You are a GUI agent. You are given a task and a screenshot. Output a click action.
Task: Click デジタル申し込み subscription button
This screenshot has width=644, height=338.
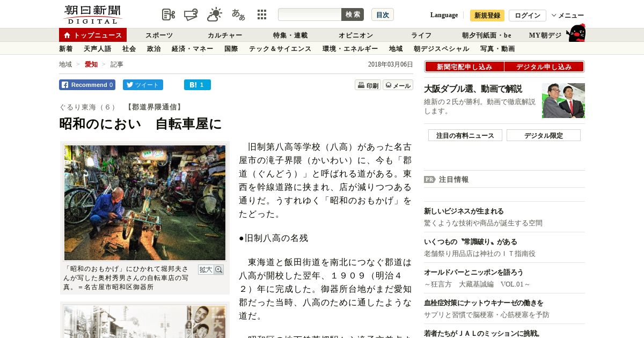click(544, 67)
